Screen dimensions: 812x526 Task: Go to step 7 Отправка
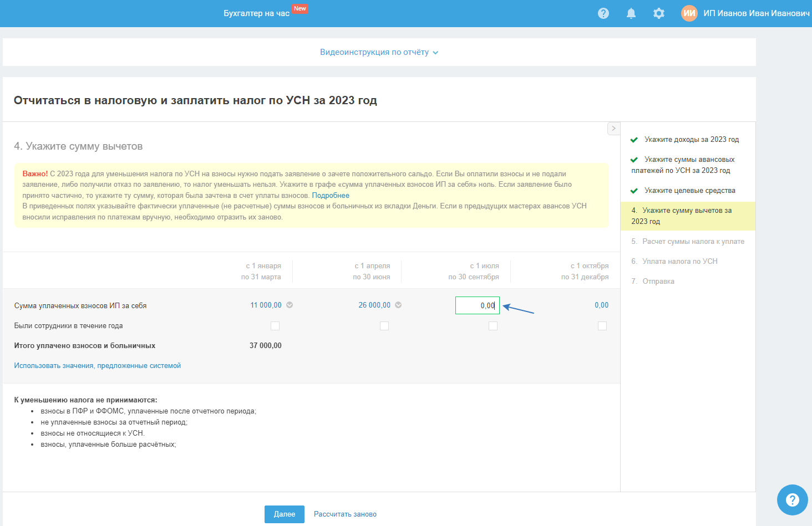653,282
